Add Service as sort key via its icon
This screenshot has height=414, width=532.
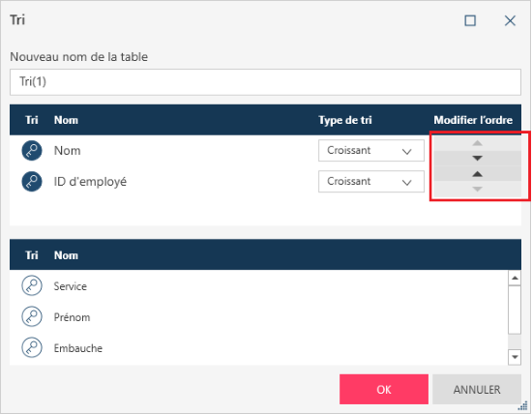[32, 285]
